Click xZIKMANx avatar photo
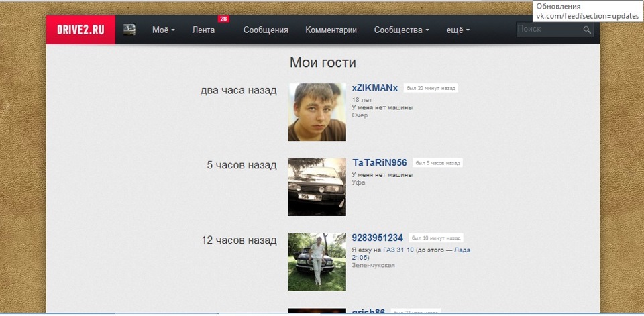 (x=317, y=112)
